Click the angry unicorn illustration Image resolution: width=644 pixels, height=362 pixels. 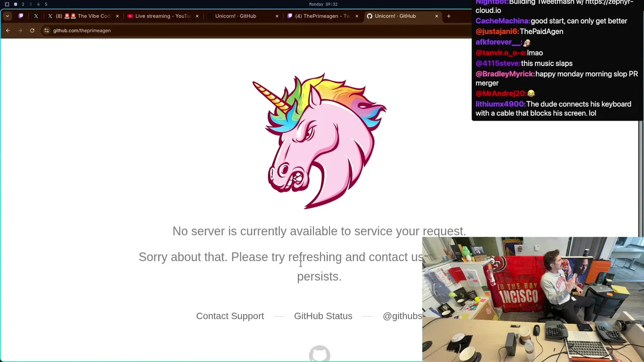pos(319,141)
